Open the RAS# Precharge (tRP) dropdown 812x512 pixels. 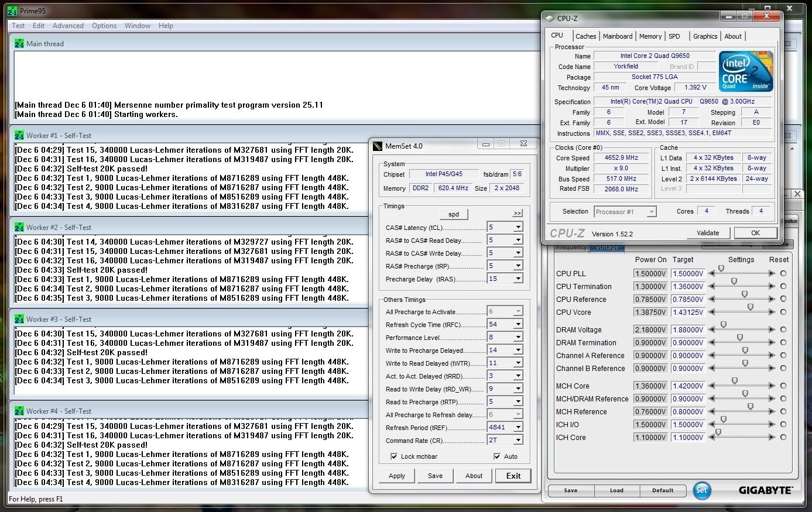518,266
